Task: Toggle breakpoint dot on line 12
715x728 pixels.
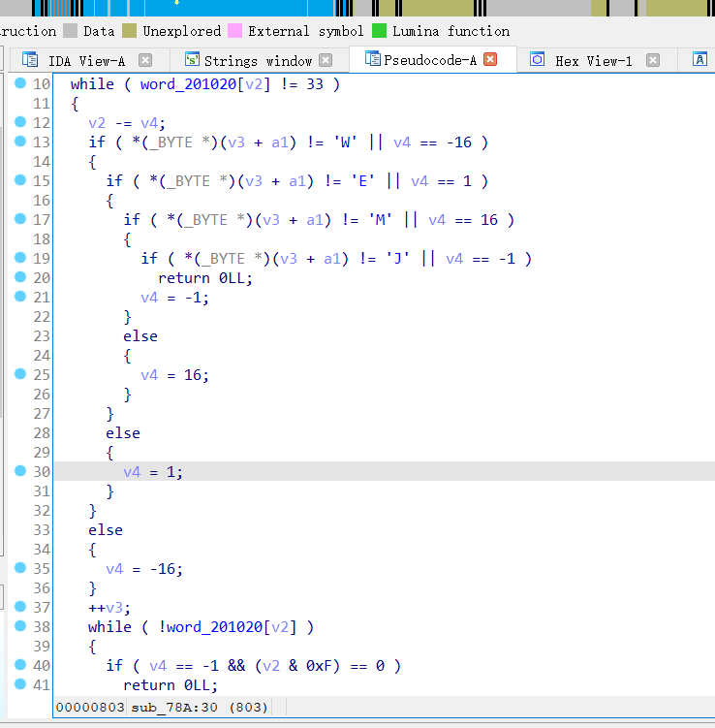Action: (20, 121)
